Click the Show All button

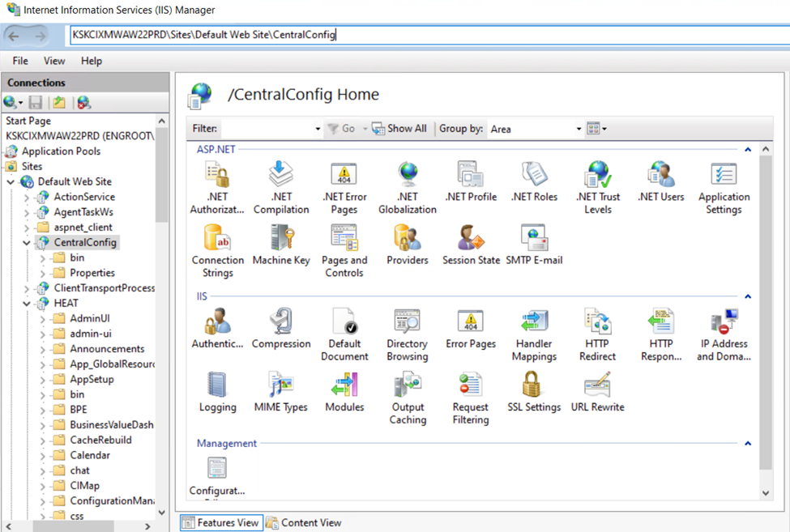point(399,129)
